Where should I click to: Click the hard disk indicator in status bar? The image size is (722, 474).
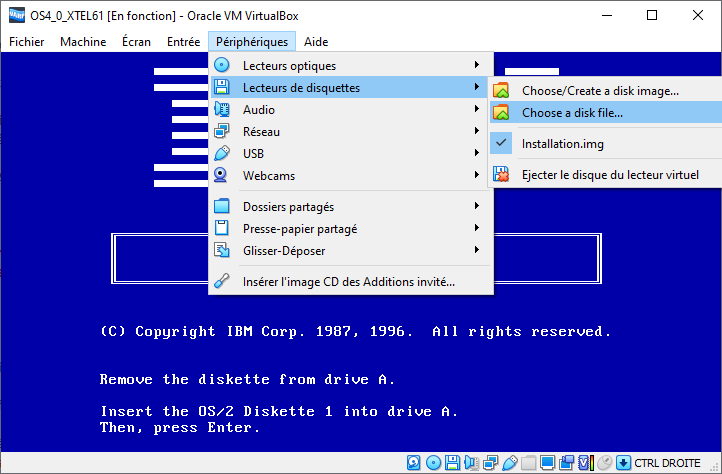pos(413,462)
